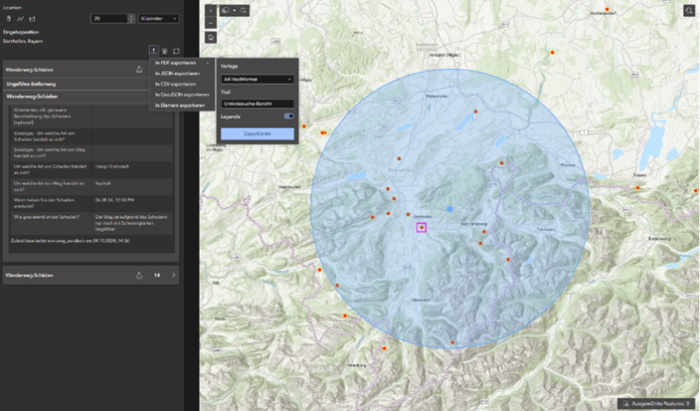The height and width of the screenshot is (411, 700).
Task: Click export icon in bottom Wanderweg-Schäden row
Action: 139,275
